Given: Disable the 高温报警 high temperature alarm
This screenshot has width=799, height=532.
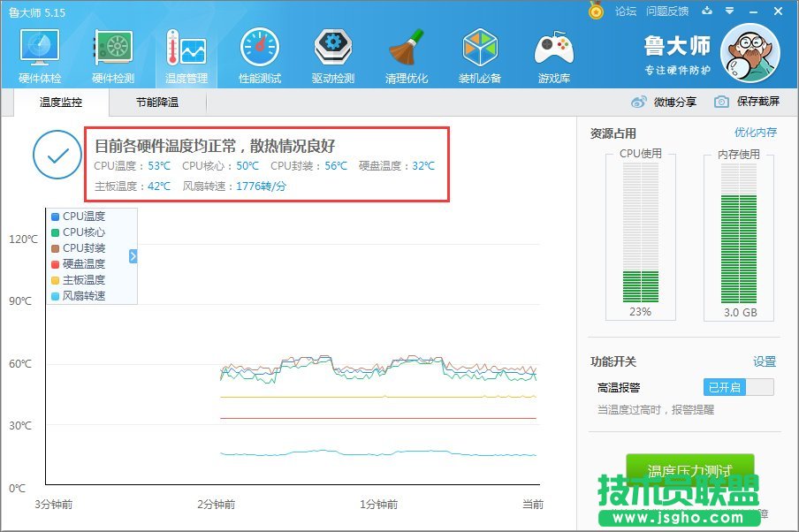Looking at the screenshot, I should pos(738,386).
